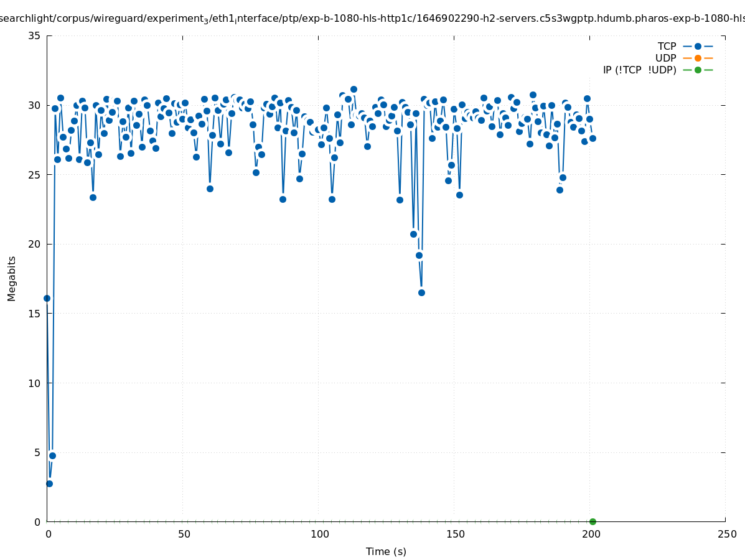Click the lowest TCP point near 2.7 Megabits
Image resolution: width=745 pixels, height=560 pixels.
[49, 483]
